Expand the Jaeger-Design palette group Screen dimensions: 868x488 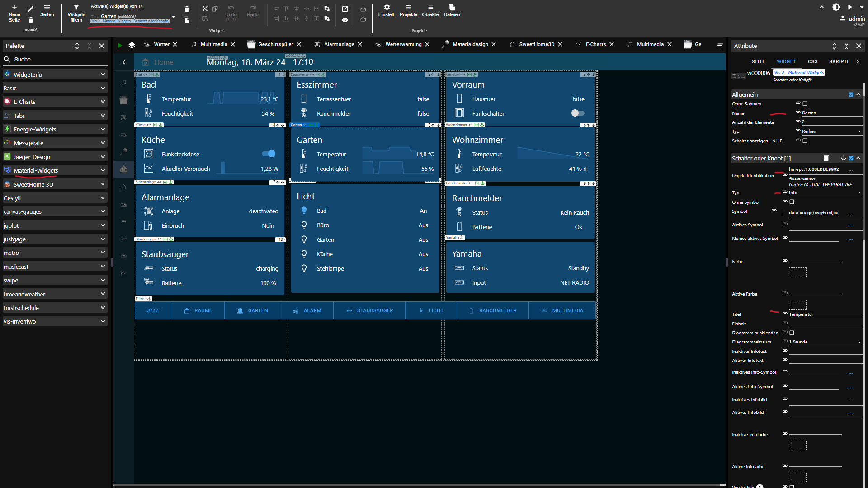(x=55, y=157)
